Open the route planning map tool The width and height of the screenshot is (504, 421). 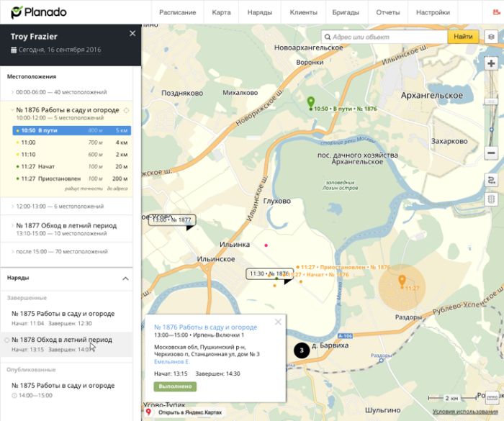click(x=491, y=180)
